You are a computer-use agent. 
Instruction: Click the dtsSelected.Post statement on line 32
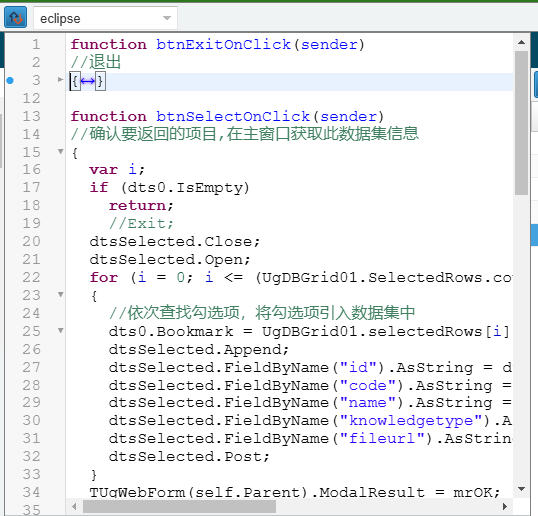click(x=189, y=457)
